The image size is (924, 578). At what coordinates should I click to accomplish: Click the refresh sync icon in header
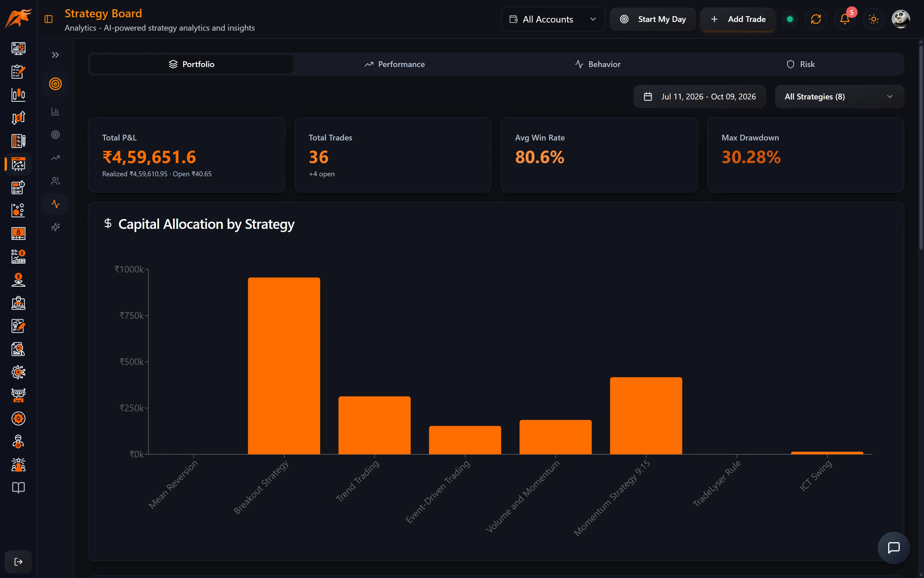pos(816,19)
